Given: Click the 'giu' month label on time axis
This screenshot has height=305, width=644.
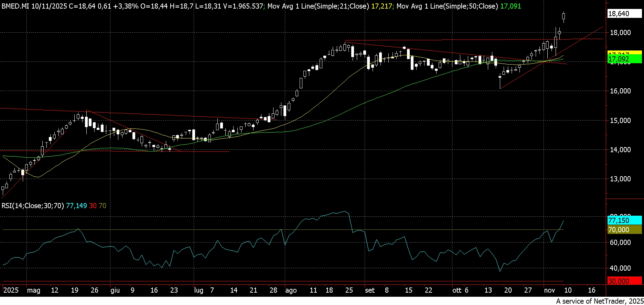Looking at the screenshot, I should point(115,290).
